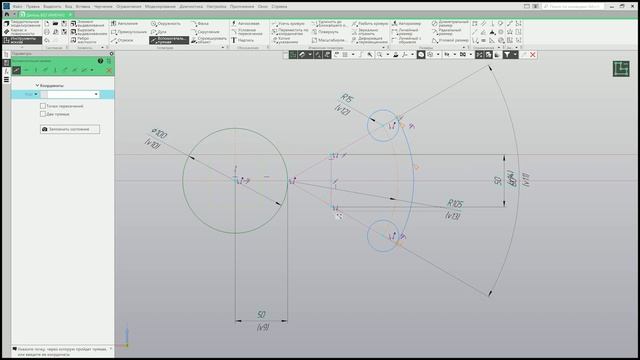Viewport: 640px width, 360px height.
Task: Open the Файл menu
Action: coord(17,7)
